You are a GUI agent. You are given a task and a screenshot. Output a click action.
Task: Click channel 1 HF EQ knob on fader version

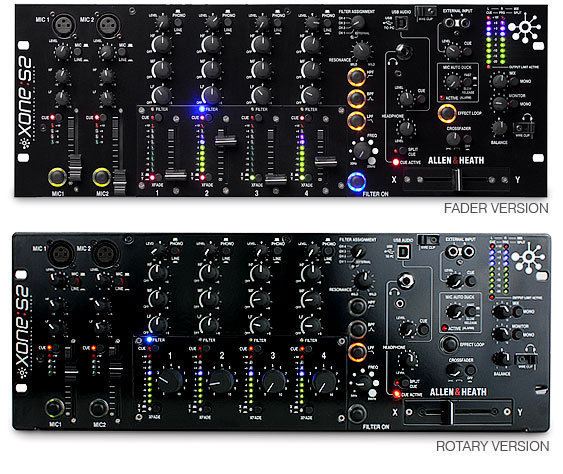click(x=162, y=44)
